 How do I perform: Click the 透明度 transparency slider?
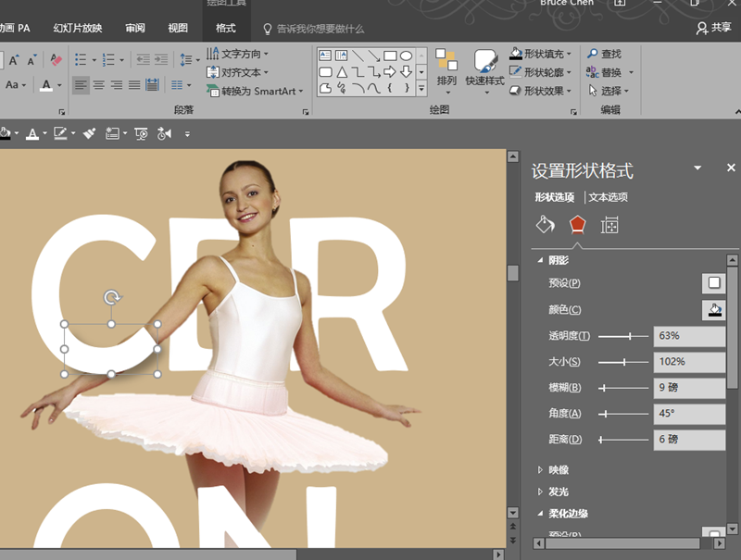click(623, 336)
